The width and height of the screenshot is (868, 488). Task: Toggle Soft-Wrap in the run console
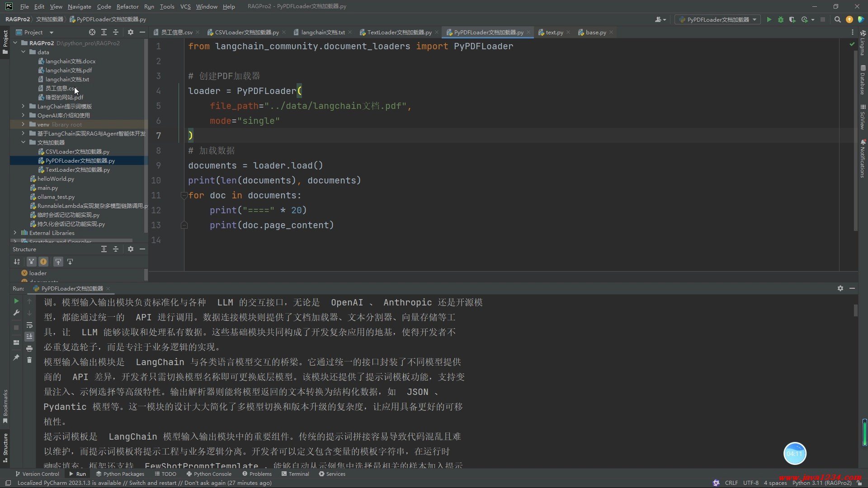coord(29,325)
